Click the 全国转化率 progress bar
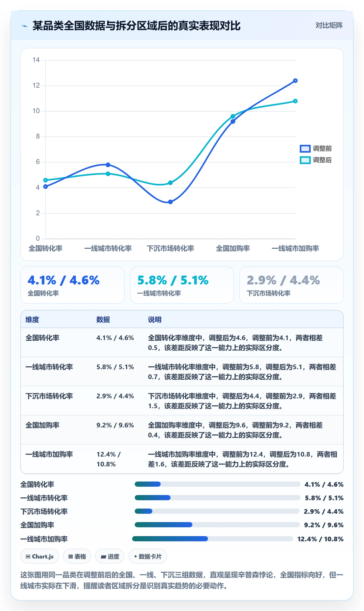This screenshot has width=364, height=611. (x=218, y=484)
